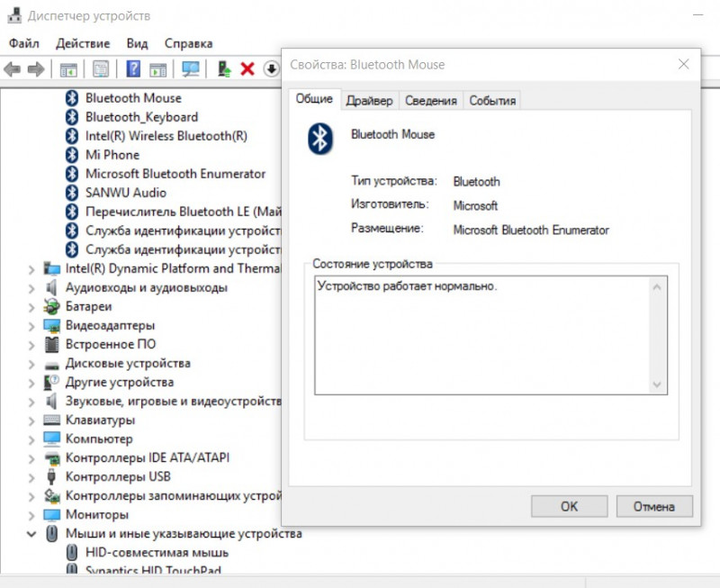The image size is (720, 588).
Task: Click the speaker icon of Аудиовходы и аудиовыходы
Action: [x=51, y=287]
